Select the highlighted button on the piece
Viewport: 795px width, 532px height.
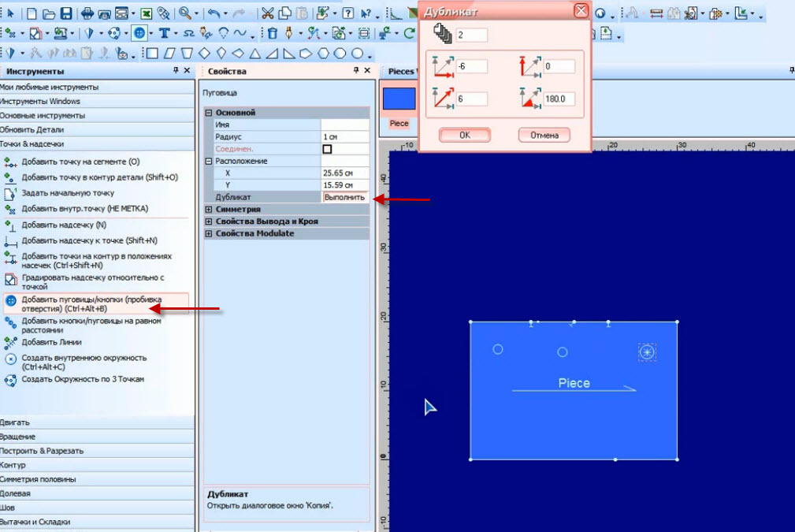tap(647, 352)
